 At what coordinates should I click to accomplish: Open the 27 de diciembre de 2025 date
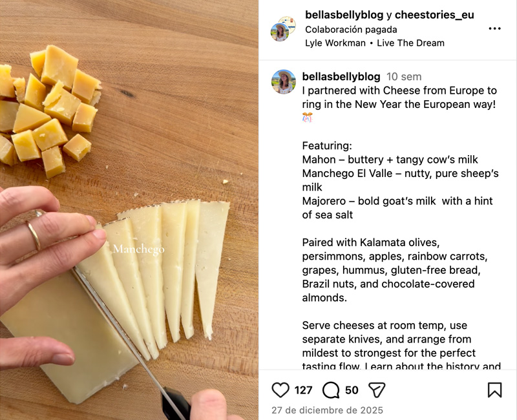coord(327,410)
